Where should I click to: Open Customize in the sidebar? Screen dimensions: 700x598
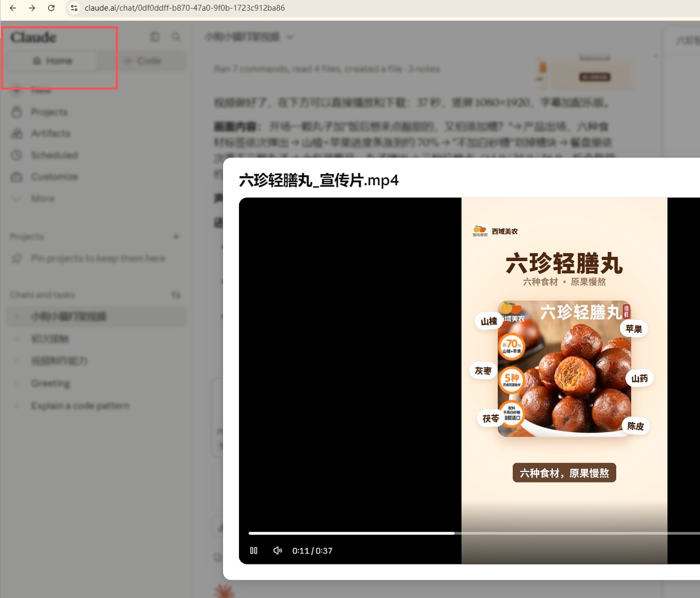click(x=54, y=177)
